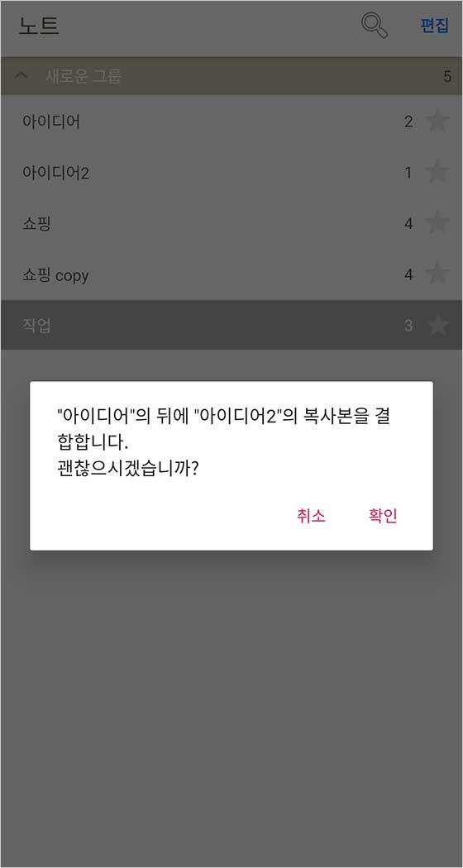463x868 pixels.
Task: Toggle favorite star for 아이디어
Action: coord(437,122)
